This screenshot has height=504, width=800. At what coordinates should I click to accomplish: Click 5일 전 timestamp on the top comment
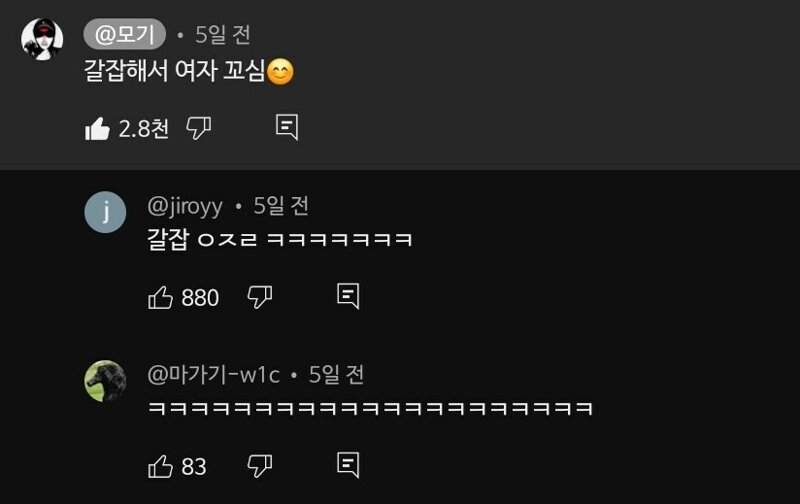point(223,34)
